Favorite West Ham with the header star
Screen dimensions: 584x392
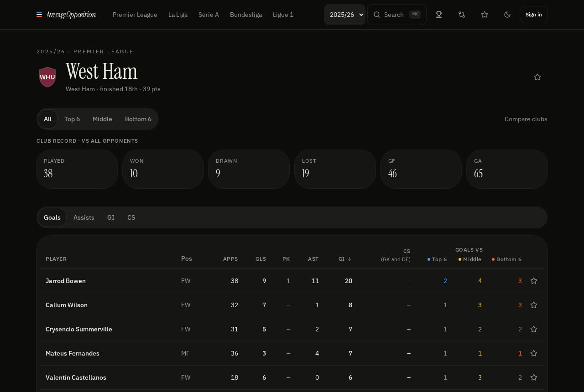tap(537, 77)
